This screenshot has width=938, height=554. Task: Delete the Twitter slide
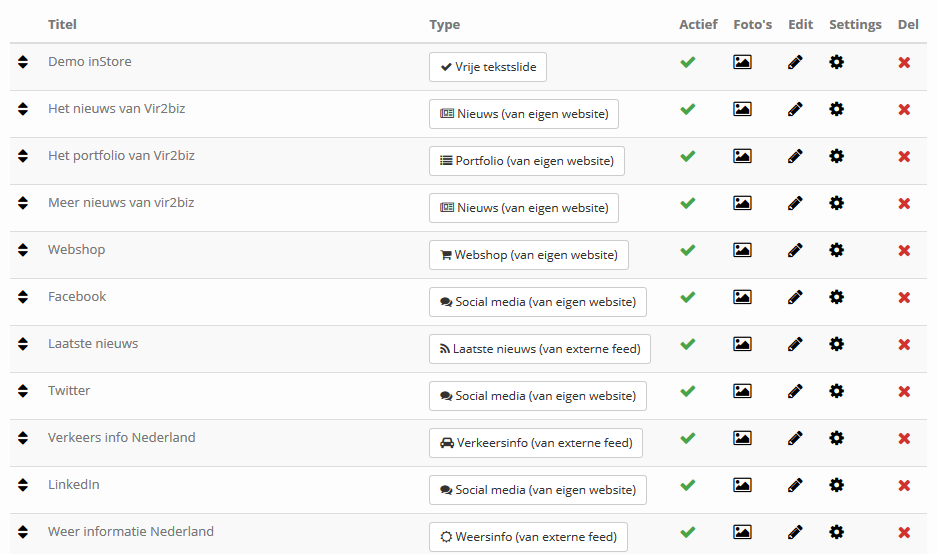904,391
